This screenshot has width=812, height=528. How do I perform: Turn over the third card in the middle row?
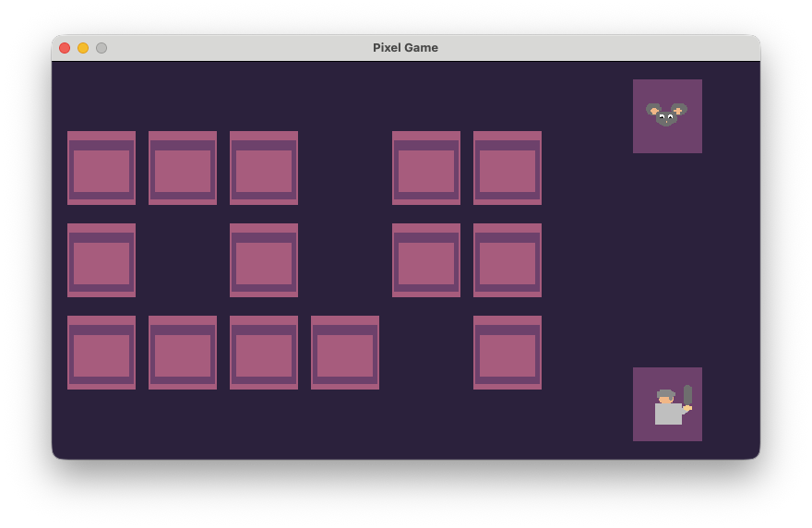pyautogui.click(x=426, y=260)
